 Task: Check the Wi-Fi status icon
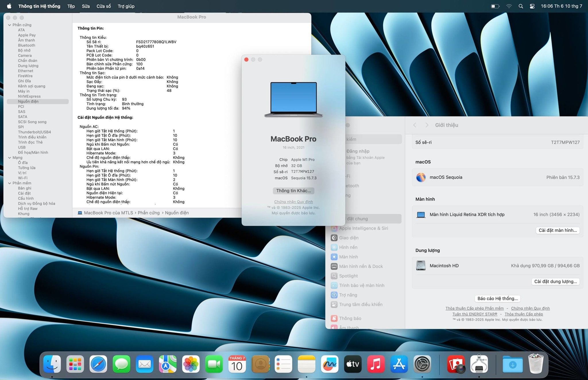tap(509, 6)
